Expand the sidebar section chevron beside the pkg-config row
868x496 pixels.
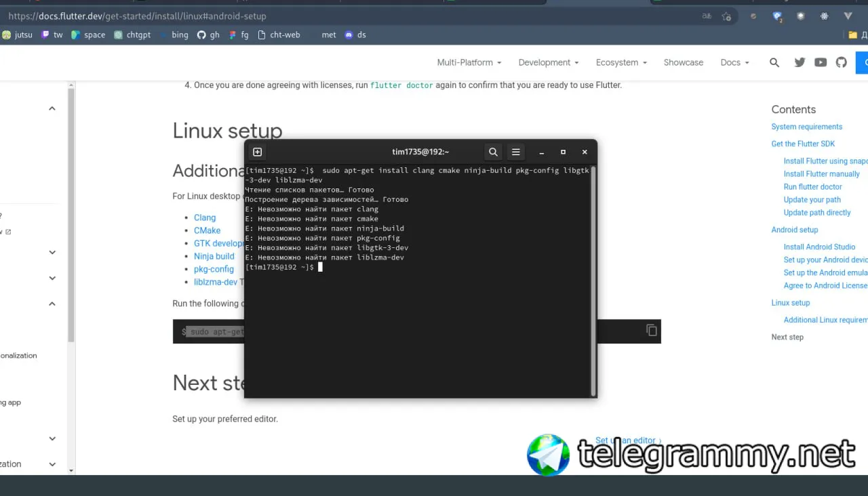point(52,278)
